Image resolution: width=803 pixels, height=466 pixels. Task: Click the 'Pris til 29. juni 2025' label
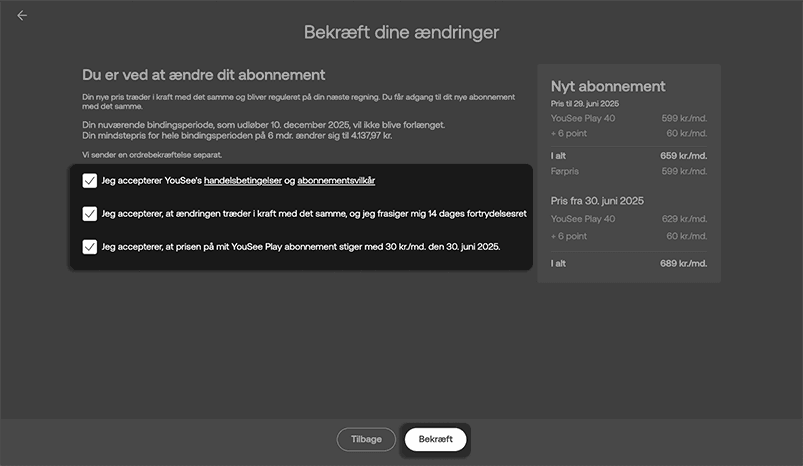coord(585,103)
